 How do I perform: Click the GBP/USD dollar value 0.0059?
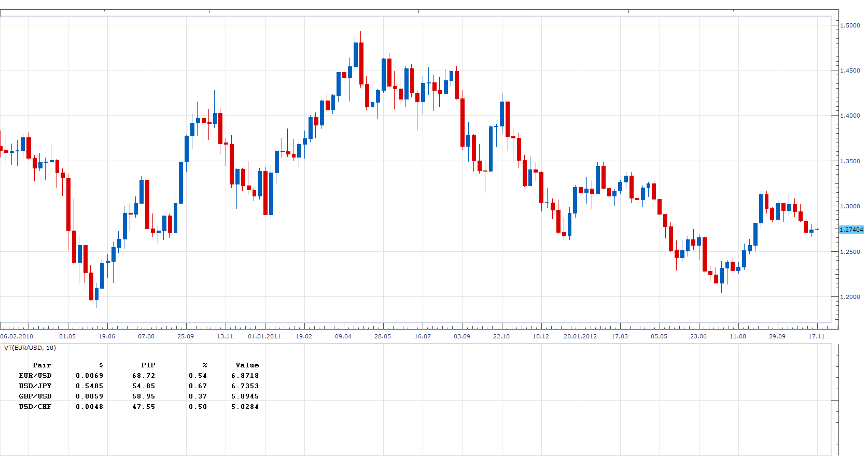click(x=90, y=396)
